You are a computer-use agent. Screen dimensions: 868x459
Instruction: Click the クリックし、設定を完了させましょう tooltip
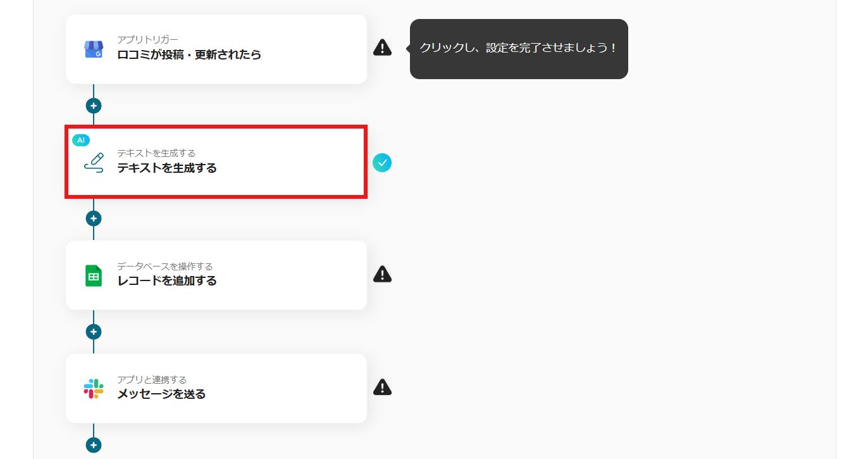[x=519, y=49]
